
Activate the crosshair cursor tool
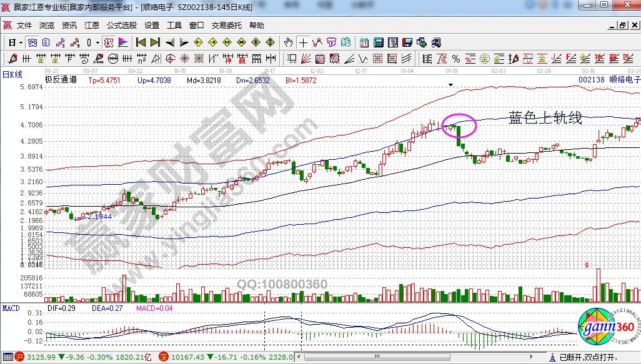(303, 42)
